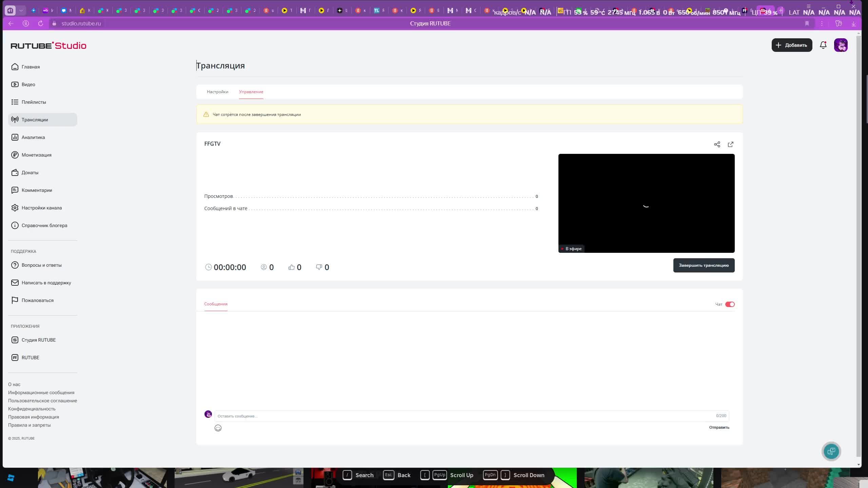Toggle the Чат switch off
The image size is (868, 488).
(730, 304)
